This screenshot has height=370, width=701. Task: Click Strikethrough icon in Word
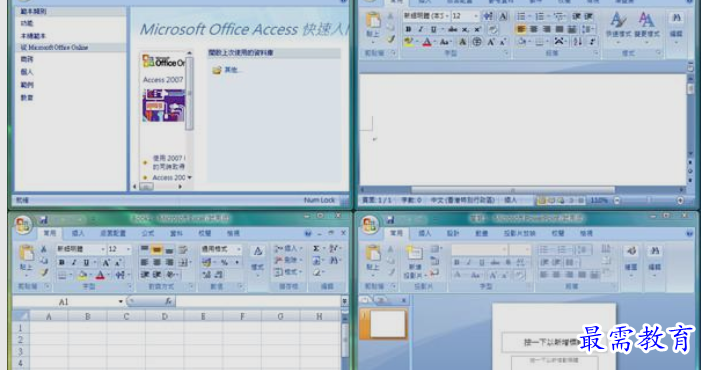(452, 29)
